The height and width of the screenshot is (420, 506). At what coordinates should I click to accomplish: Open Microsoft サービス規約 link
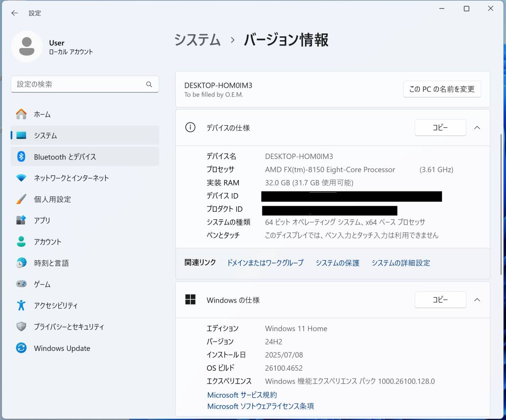tap(242, 395)
